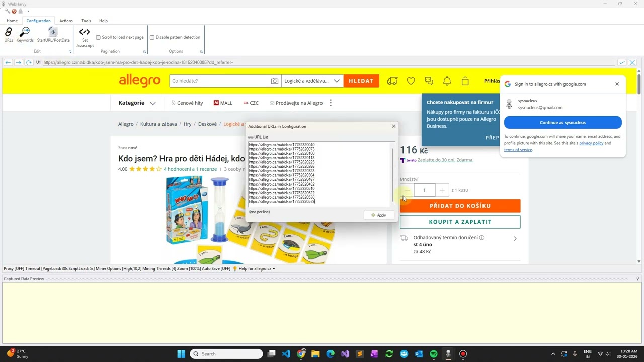Open the Help for allegro.cz dropdown
This screenshot has height=362, width=644.
point(254,269)
